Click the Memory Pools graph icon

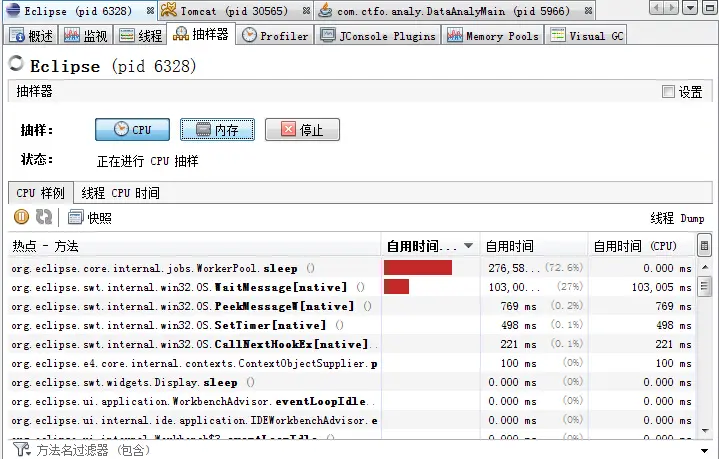[x=454, y=35]
